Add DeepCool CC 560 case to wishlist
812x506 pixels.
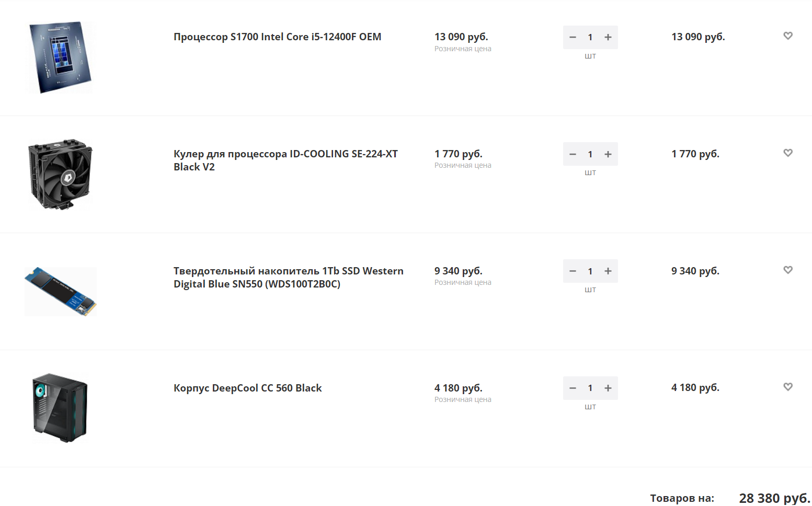(x=788, y=387)
